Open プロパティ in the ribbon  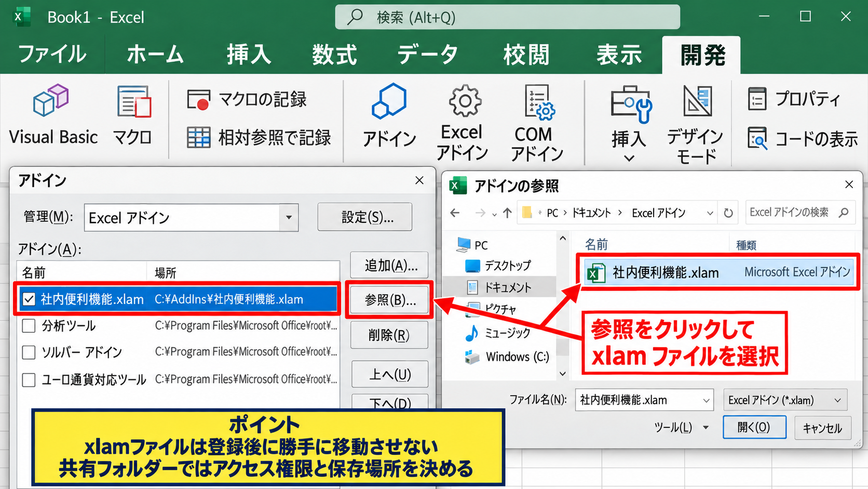(794, 99)
